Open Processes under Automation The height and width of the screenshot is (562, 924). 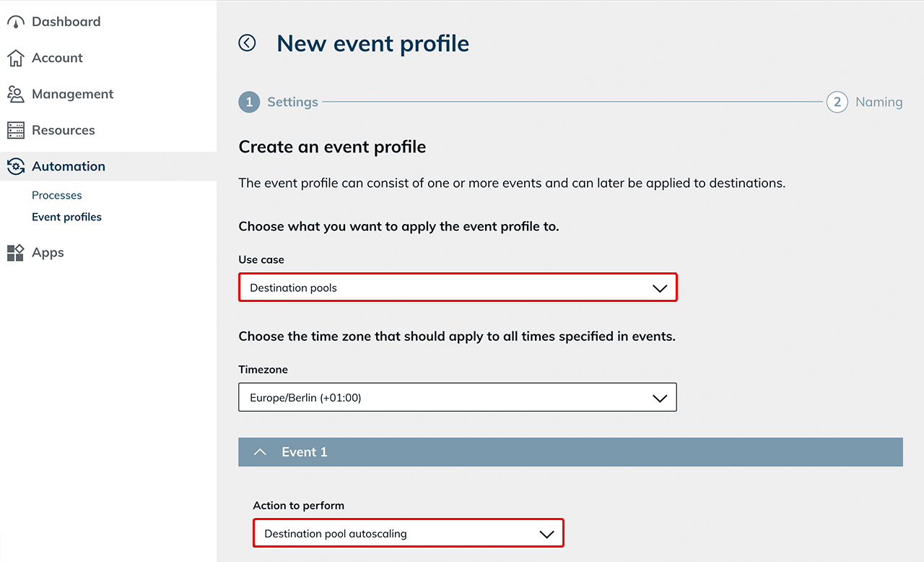tap(57, 196)
